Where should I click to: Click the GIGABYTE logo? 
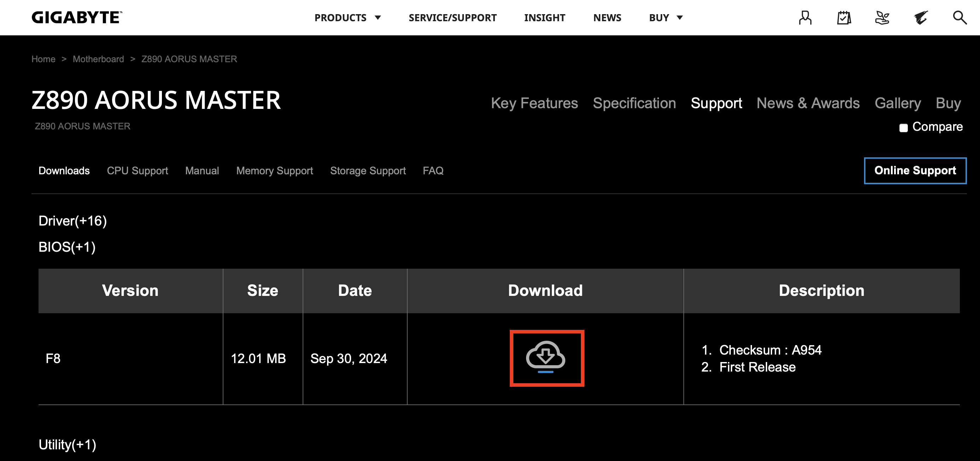[76, 17]
